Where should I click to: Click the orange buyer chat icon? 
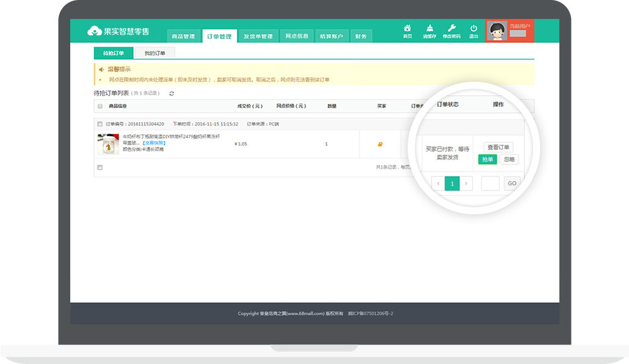(x=380, y=144)
